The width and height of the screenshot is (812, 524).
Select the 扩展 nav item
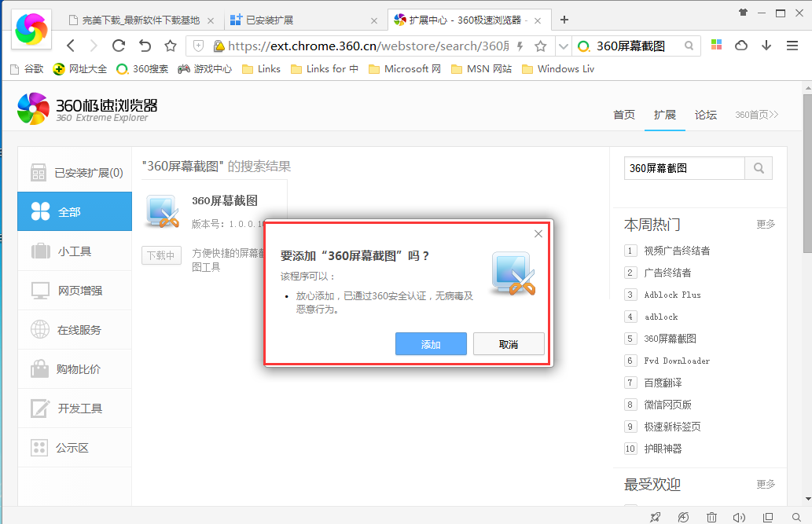coord(664,115)
